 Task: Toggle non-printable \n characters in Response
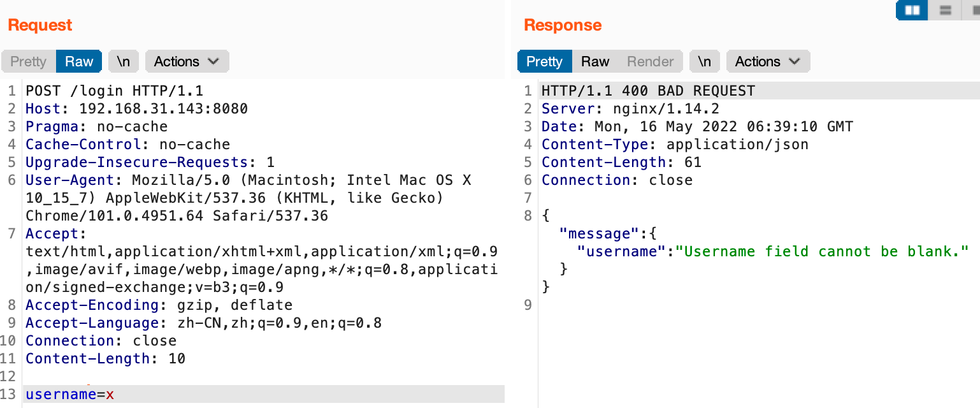click(x=705, y=61)
